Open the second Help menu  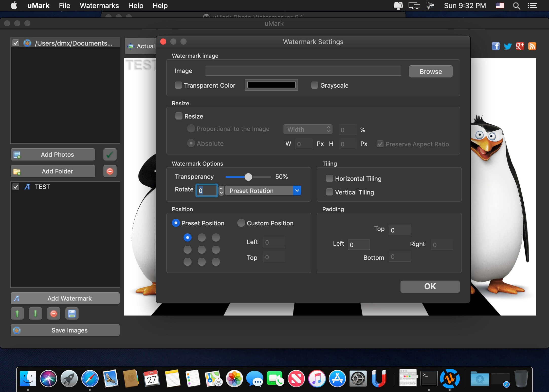[160, 6]
